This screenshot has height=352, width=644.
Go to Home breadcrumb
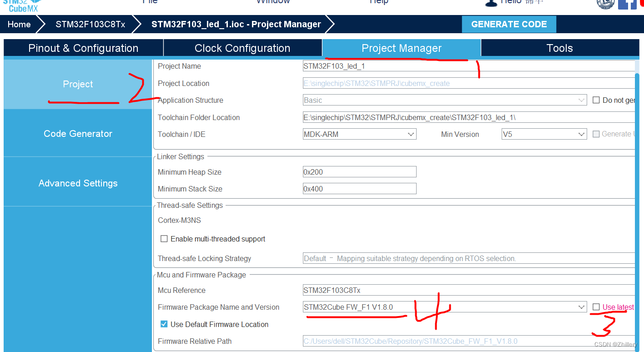[x=19, y=24]
